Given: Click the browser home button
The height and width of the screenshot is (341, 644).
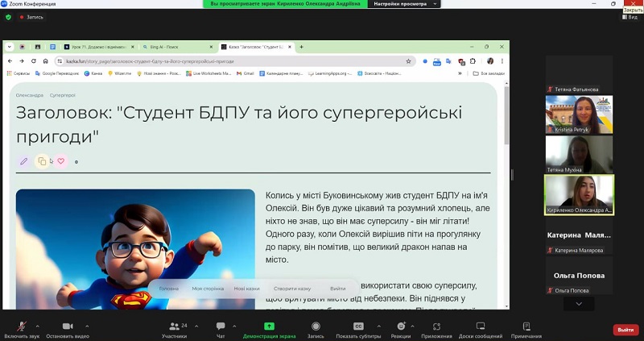Looking at the screenshot, I should tap(46, 61).
